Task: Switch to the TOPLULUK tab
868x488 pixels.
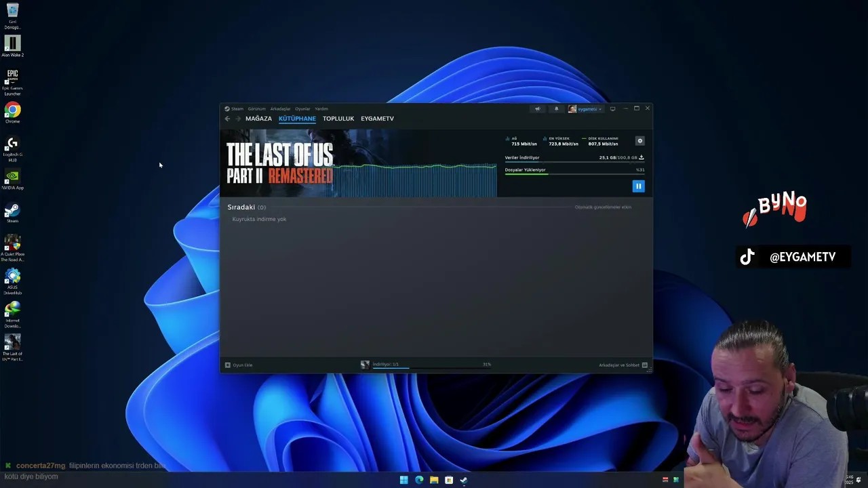Action: [338, 119]
